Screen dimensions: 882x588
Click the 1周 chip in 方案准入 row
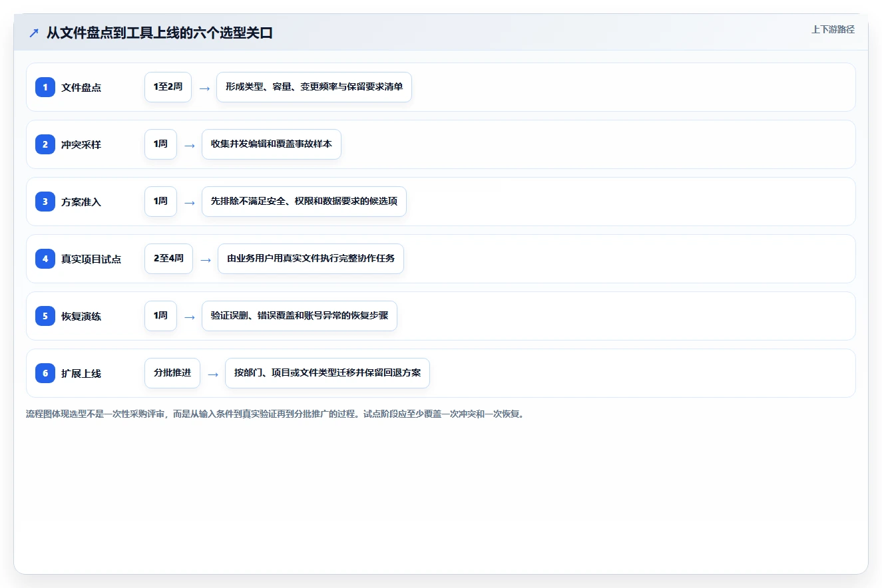pyautogui.click(x=160, y=202)
